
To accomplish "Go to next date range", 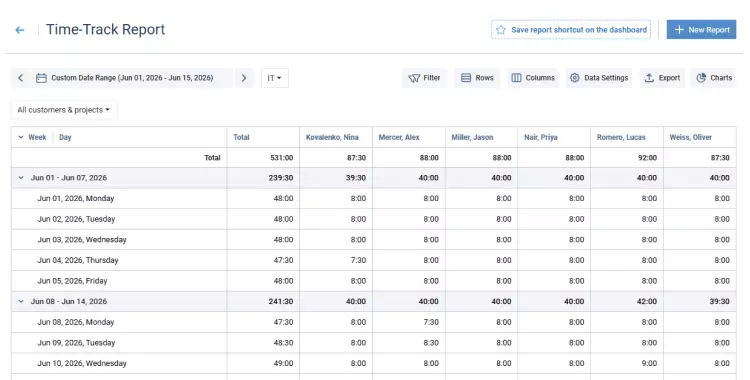I will [x=244, y=78].
